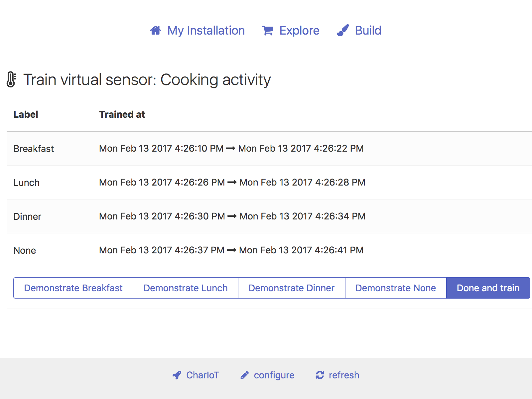Open the Build section
Image resolution: width=532 pixels, height=399 pixels.
point(368,31)
